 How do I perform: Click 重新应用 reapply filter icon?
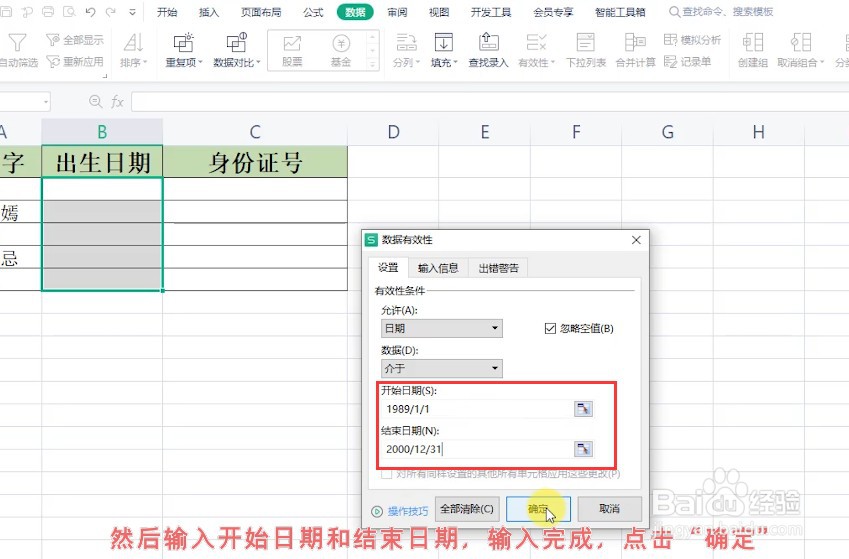[x=53, y=62]
